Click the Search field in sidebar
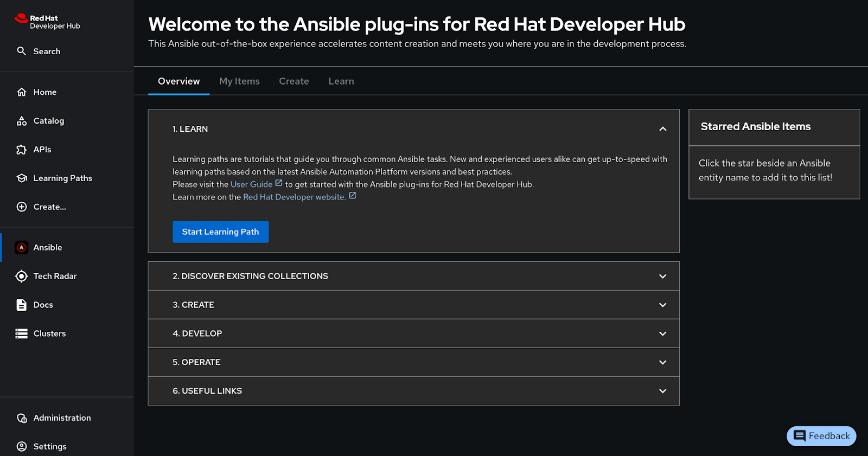The width and height of the screenshot is (868, 456). (x=47, y=52)
